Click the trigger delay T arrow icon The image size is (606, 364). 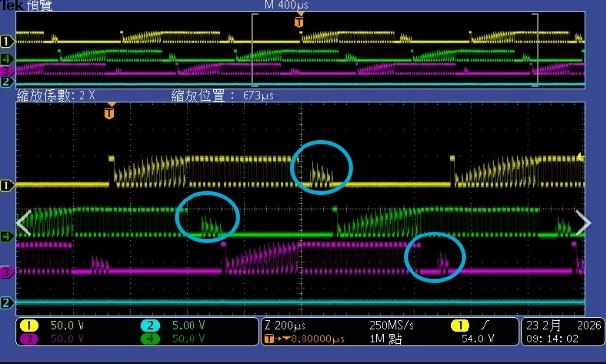(x=277, y=339)
